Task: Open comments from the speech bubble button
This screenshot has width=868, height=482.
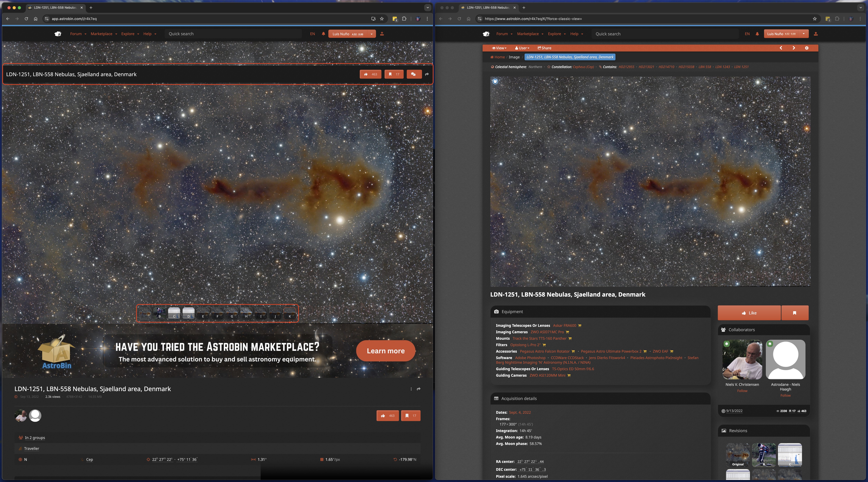Action: pos(414,74)
